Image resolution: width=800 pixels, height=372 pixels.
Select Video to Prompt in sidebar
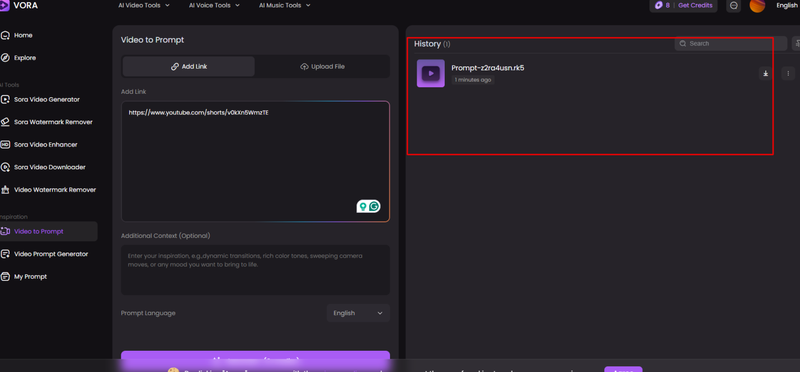(x=48, y=231)
